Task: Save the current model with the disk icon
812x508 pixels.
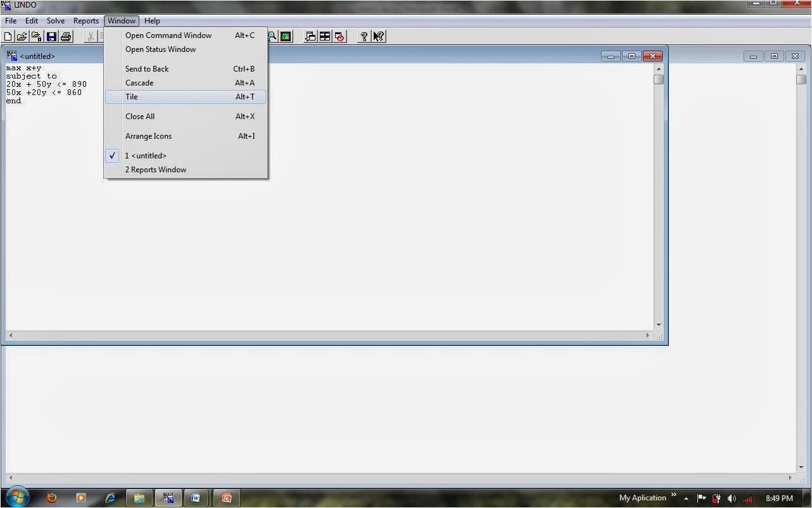Action: coord(51,36)
